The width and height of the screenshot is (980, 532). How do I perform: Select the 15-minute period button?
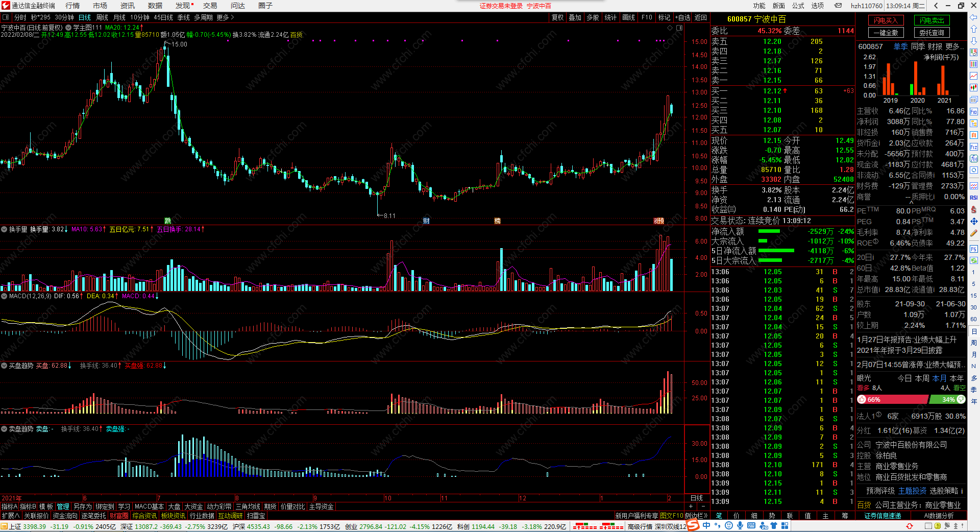973,296
